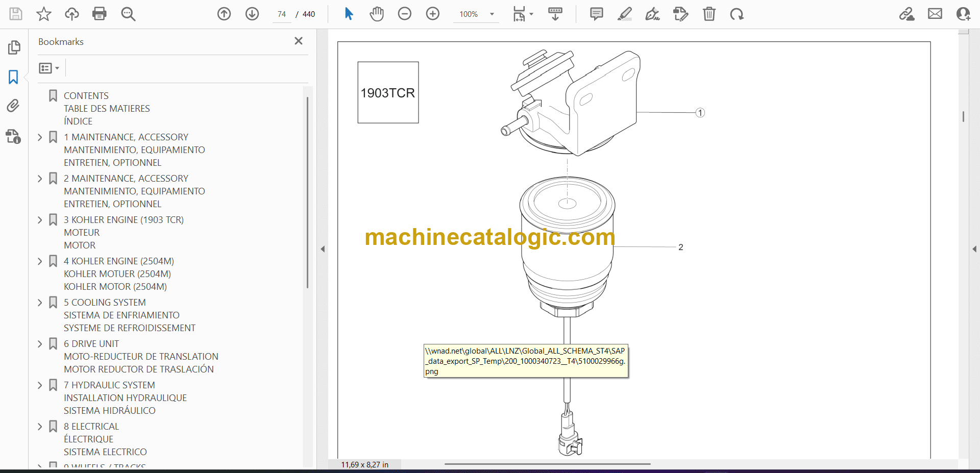This screenshot has width=980, height=473.
Task: Select the Highlight text tool
Action: pyautogui.click(x=624, y=14)
